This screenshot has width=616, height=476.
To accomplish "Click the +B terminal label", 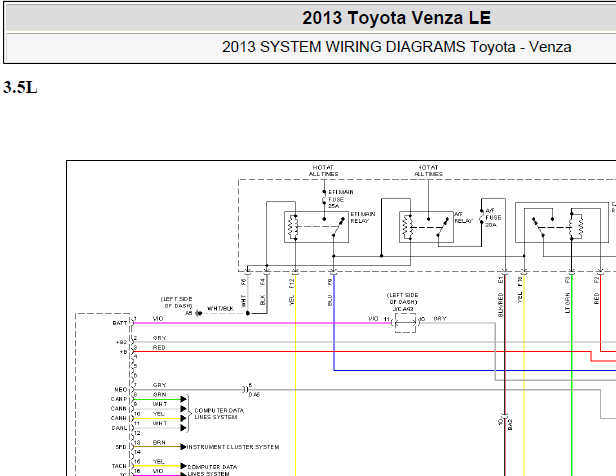I will pyautogui.click(x=123, y=352).
